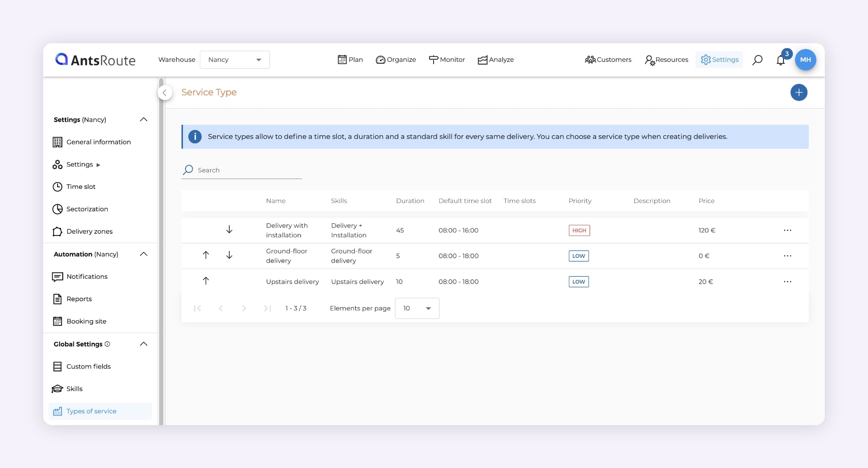Open the Settings menu in the top bar
Viewport: 868px width, 468px height.
pyautogui.click(x=719, y=59)
